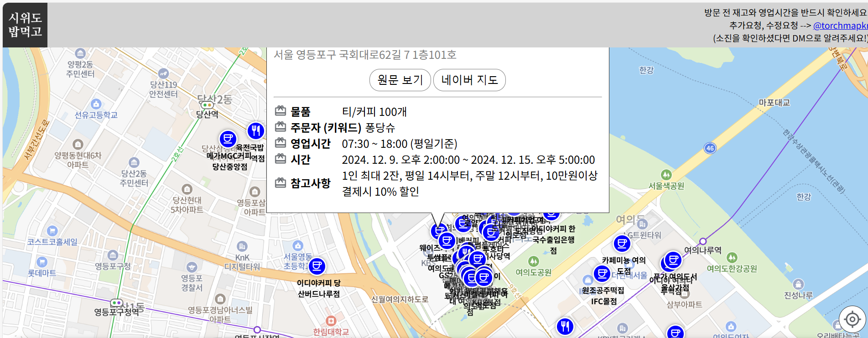
Task: Open the restaurant marker at map bottom
Action: 565,327
